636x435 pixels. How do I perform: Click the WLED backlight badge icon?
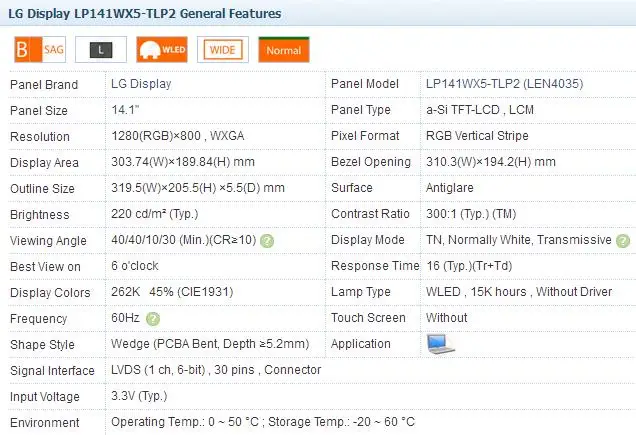162,50
